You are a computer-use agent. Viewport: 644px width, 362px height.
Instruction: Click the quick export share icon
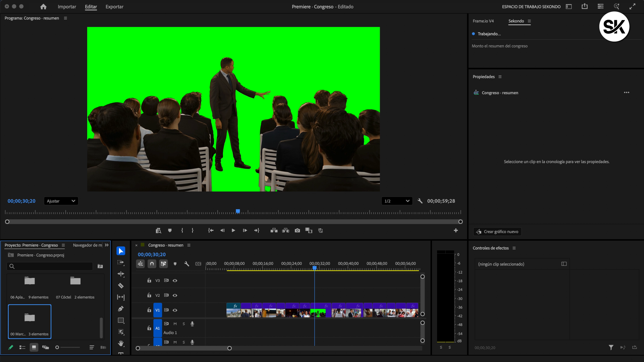point(585,6)
